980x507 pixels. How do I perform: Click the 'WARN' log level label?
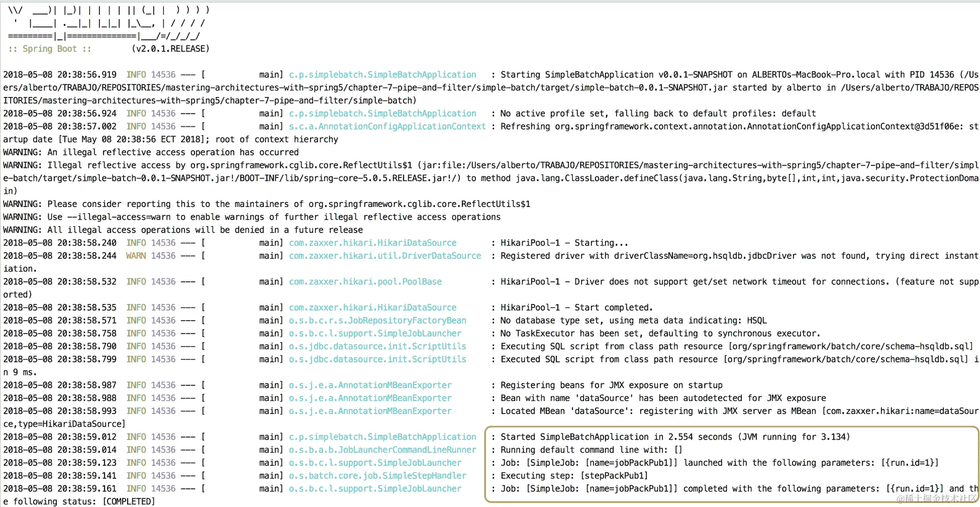136,256
